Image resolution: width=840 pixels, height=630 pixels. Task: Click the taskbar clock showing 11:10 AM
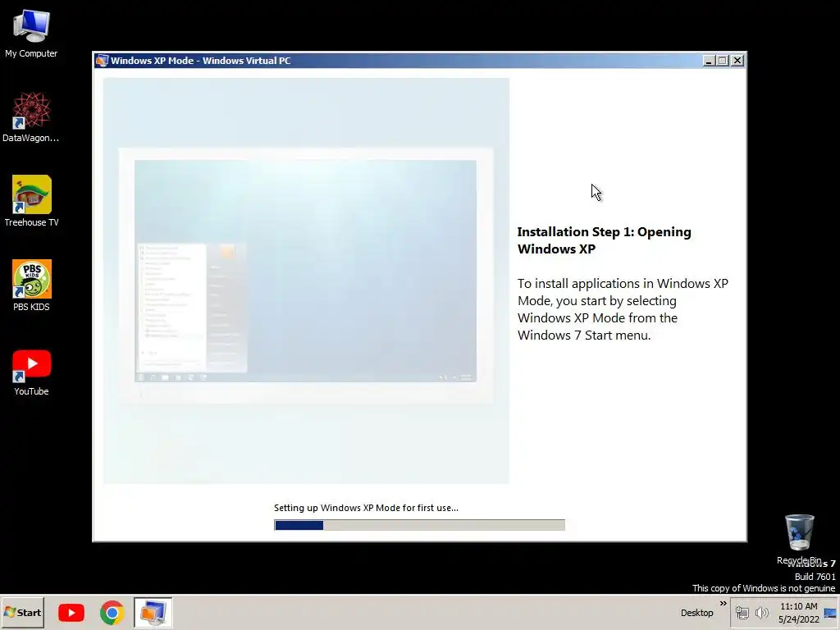point(799,613)
